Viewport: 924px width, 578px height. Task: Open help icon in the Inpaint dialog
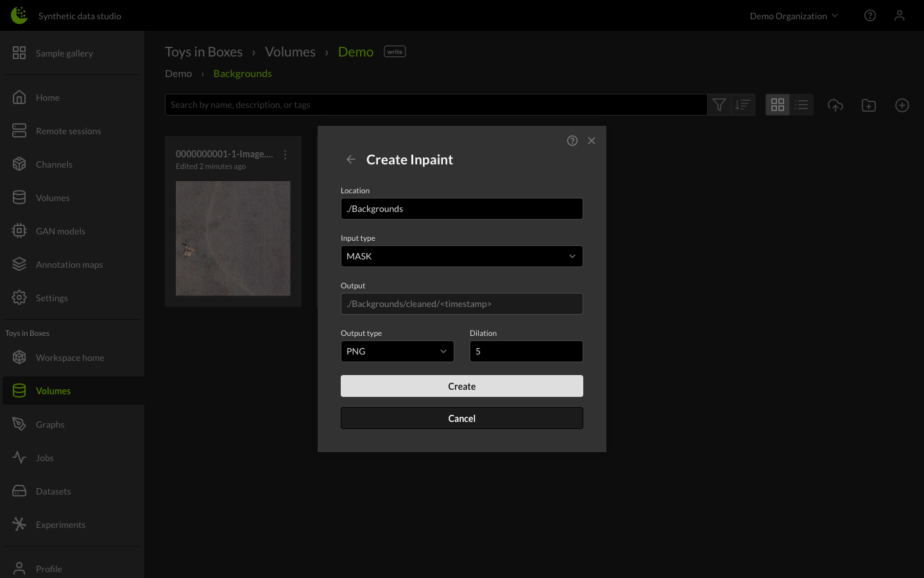tap(572, 141)
